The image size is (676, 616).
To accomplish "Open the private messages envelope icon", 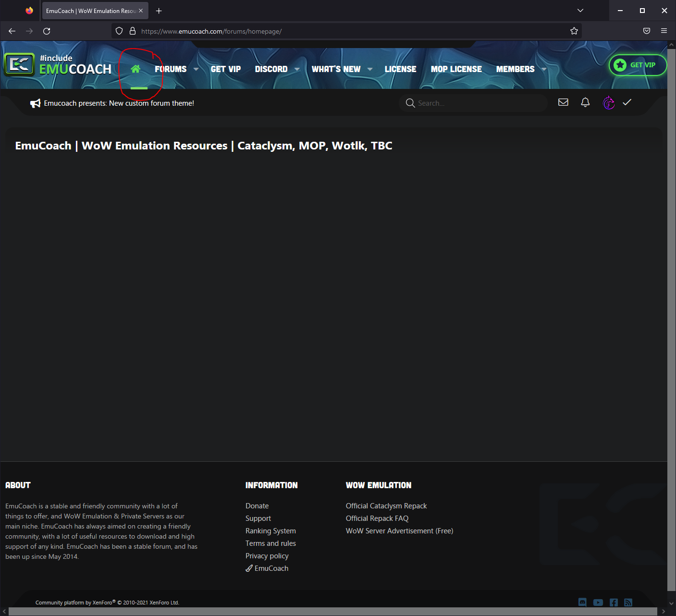I will [563, 102].
